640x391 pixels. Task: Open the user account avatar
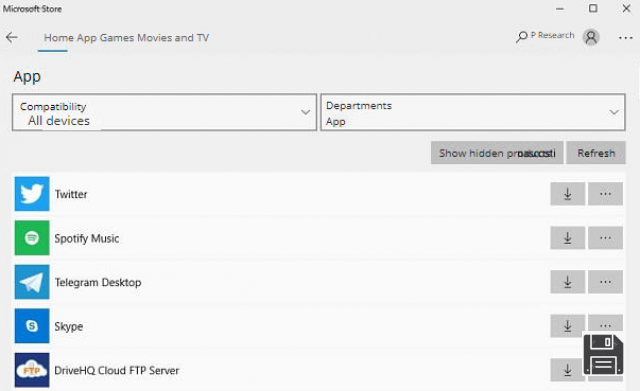point(591,37)
